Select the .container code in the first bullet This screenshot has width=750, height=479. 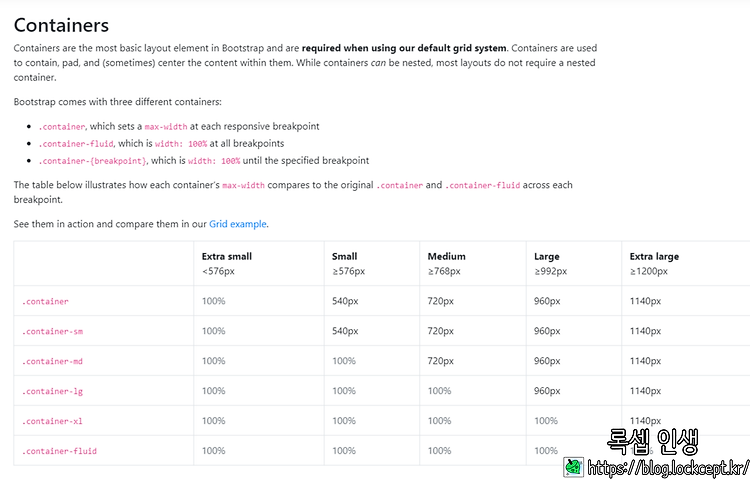point(62,127)
